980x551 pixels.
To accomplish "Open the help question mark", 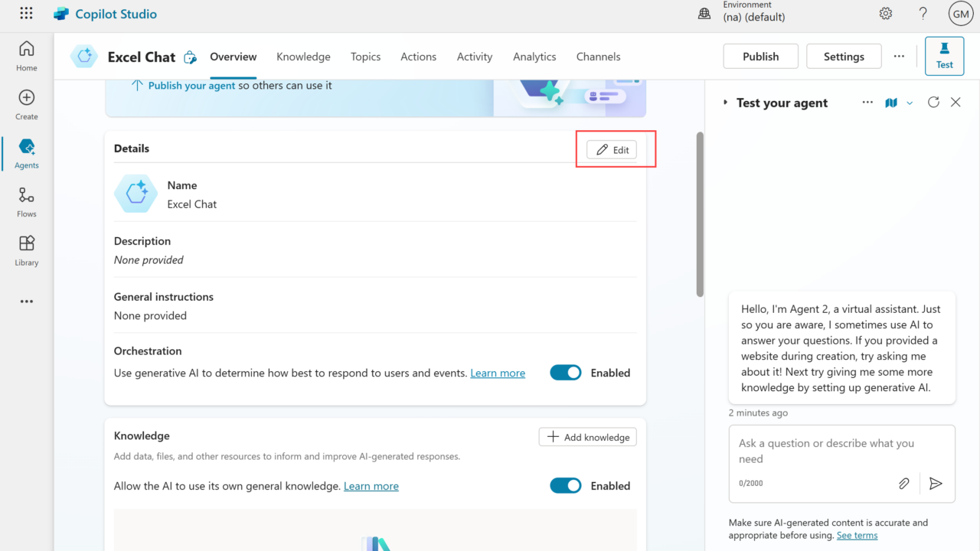I will click(923, 14).
